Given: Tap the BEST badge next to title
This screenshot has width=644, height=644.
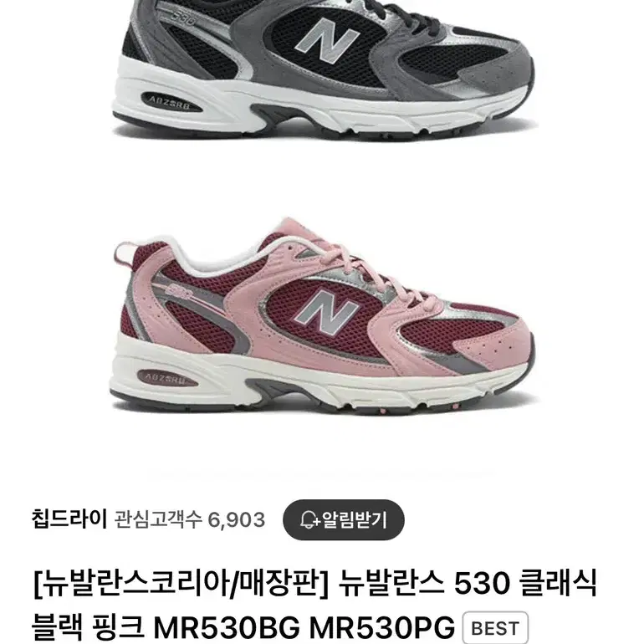Looking at the screenshot, I should coord(495,628).
